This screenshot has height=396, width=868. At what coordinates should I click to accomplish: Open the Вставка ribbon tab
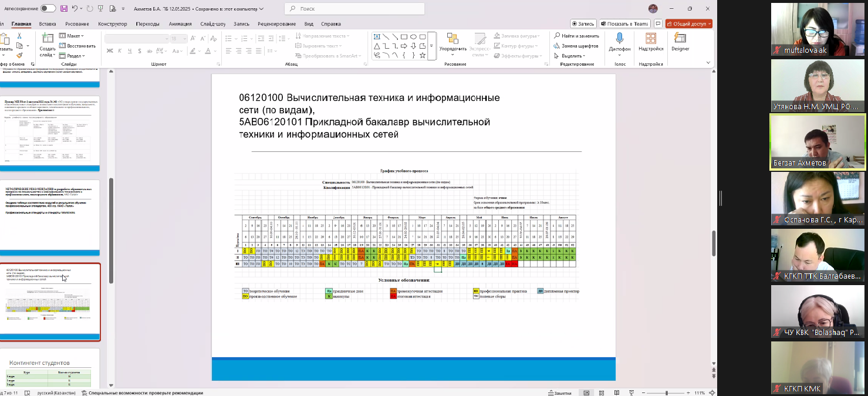[x=48, y=24]
